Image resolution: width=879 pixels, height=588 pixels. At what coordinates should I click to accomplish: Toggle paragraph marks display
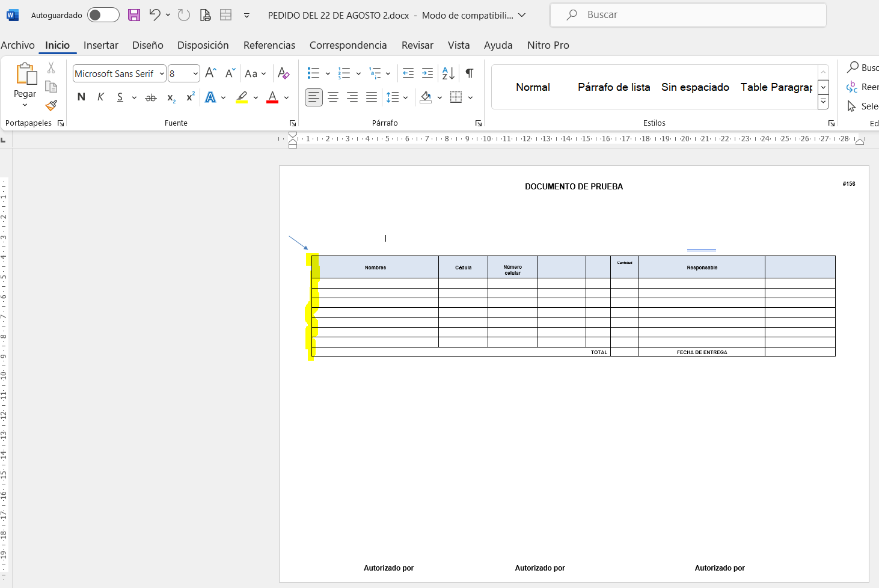pos(470,73)
